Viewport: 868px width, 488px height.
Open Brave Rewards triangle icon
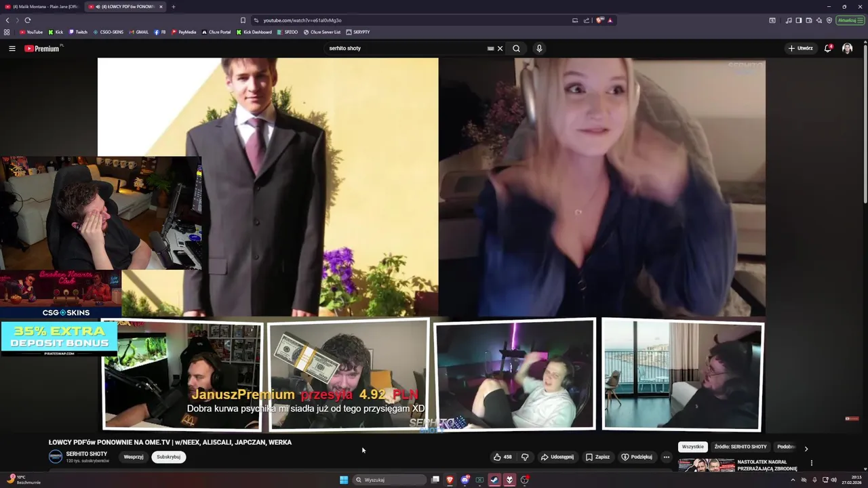coord(610,20)
